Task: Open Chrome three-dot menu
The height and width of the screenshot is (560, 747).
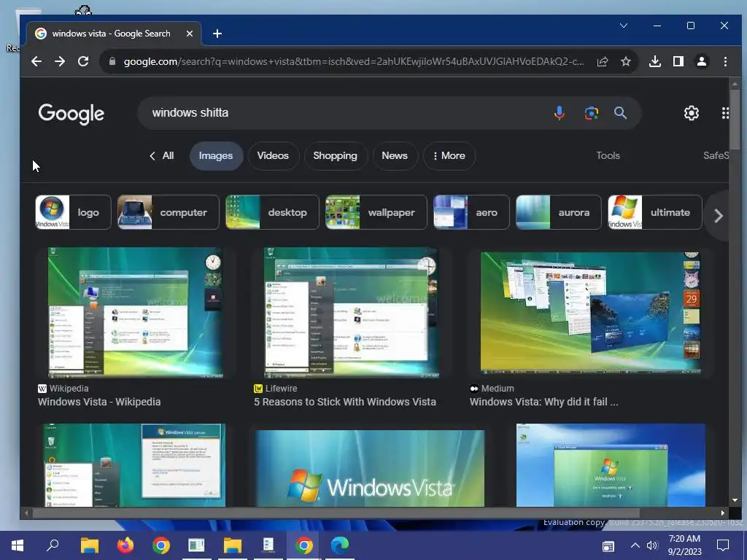Action: pos(725,61)
